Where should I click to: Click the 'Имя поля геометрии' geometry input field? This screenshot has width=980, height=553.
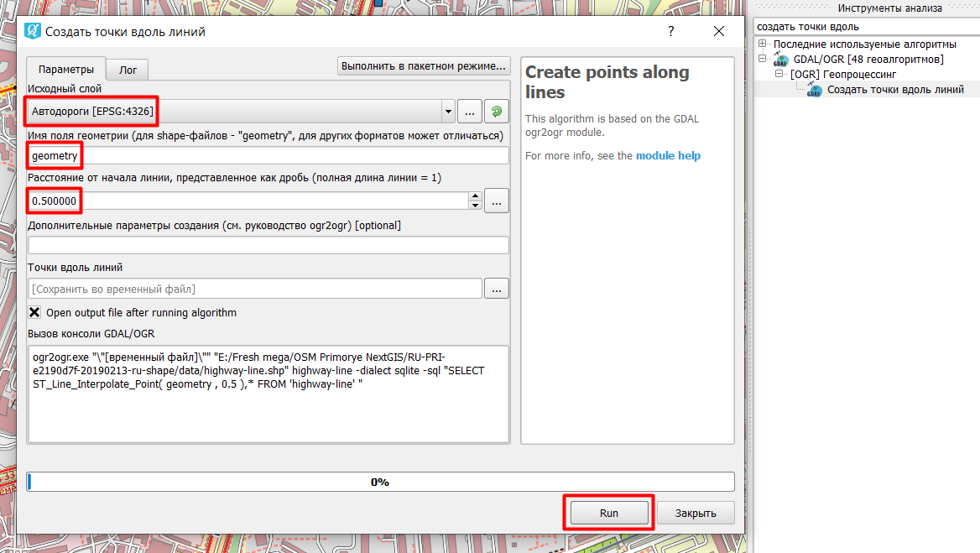pyautogui.click(x=268, y=155)
